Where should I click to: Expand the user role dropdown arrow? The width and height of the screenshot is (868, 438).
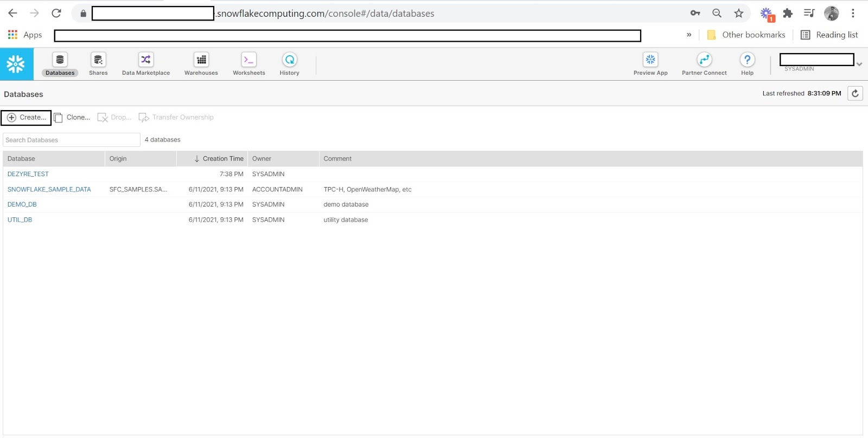click(859, 64)
